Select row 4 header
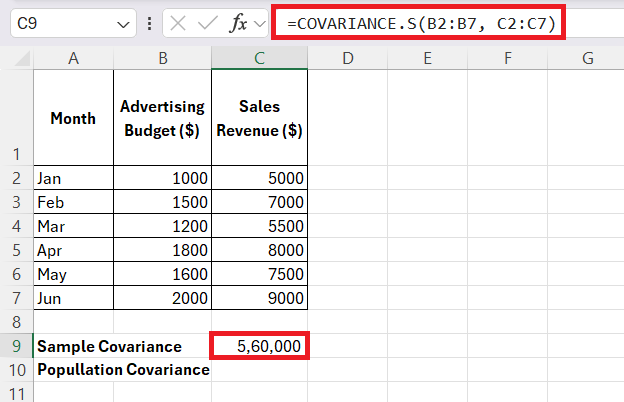 17,226
